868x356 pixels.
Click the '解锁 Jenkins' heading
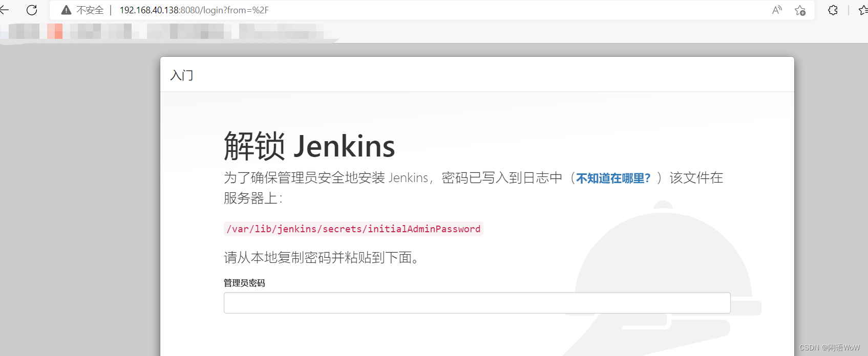(x=309, y=146)
